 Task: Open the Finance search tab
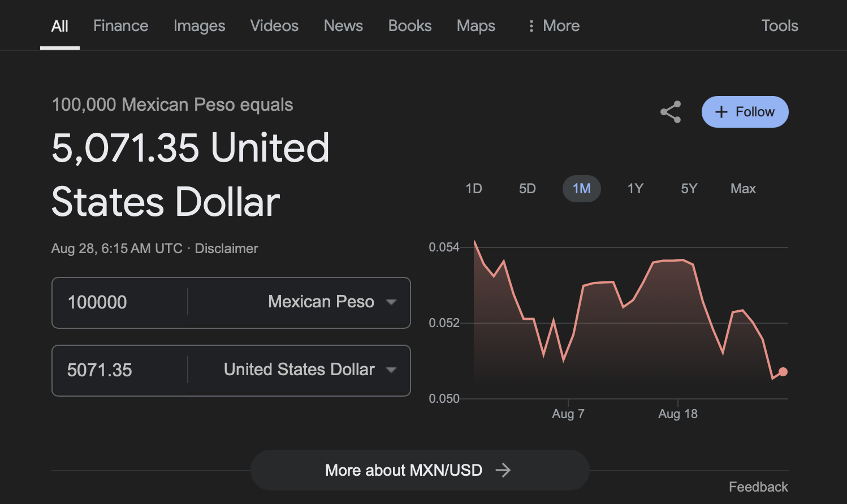point(120,26)
